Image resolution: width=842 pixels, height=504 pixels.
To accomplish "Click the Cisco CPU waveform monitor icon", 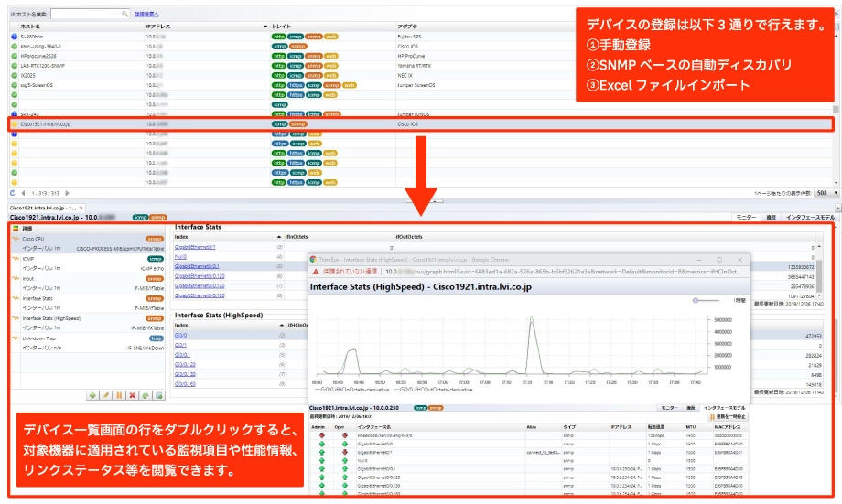I will pos(16,239).
